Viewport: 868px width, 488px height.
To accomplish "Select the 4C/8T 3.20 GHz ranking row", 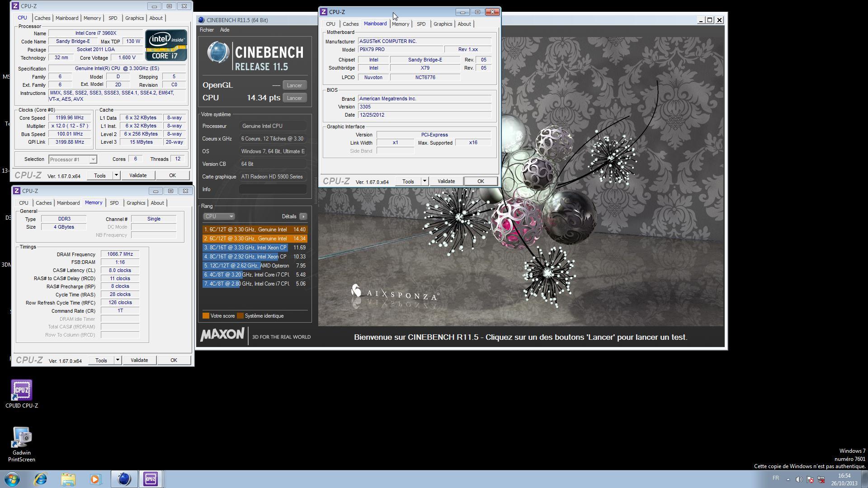I will click(x=255, y=275).
